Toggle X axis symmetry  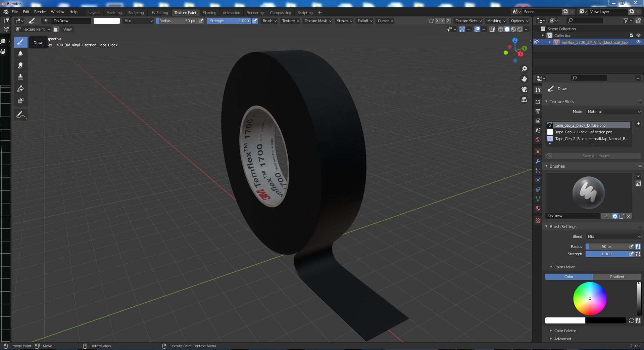point(437,21)
